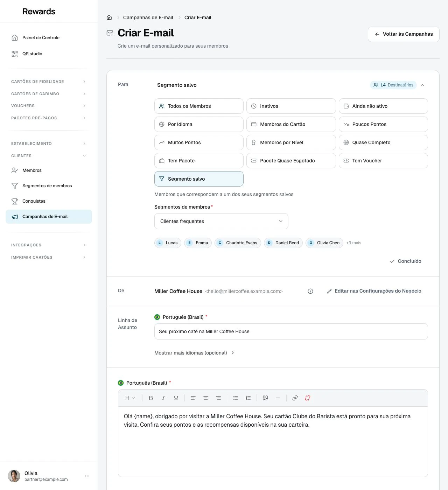Align text left in editor
The width and height of the screenshot is (448, 490).
point(193,398)
